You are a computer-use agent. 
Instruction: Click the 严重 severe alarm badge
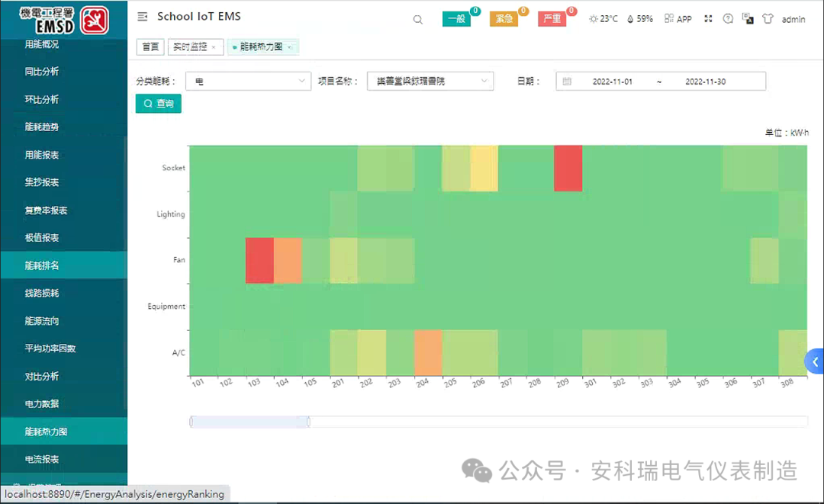552,19
